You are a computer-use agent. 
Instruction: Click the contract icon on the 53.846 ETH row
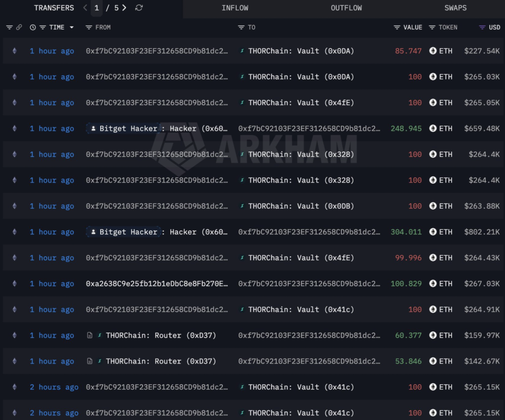coord(90,361)
